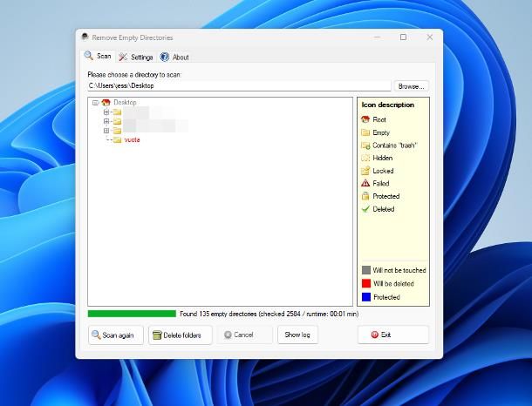
Task: Click the 'Icon description' heading
Action: tap(387, 105)
